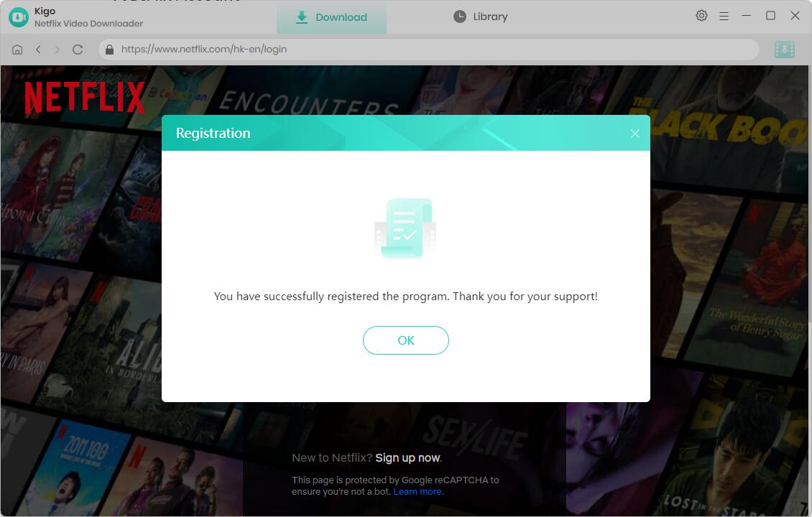Viewport: 812px width, 517px height.
Task: Click the 'New to Netflix?' text
Action: pyautogui.click(x=332, y=458)
